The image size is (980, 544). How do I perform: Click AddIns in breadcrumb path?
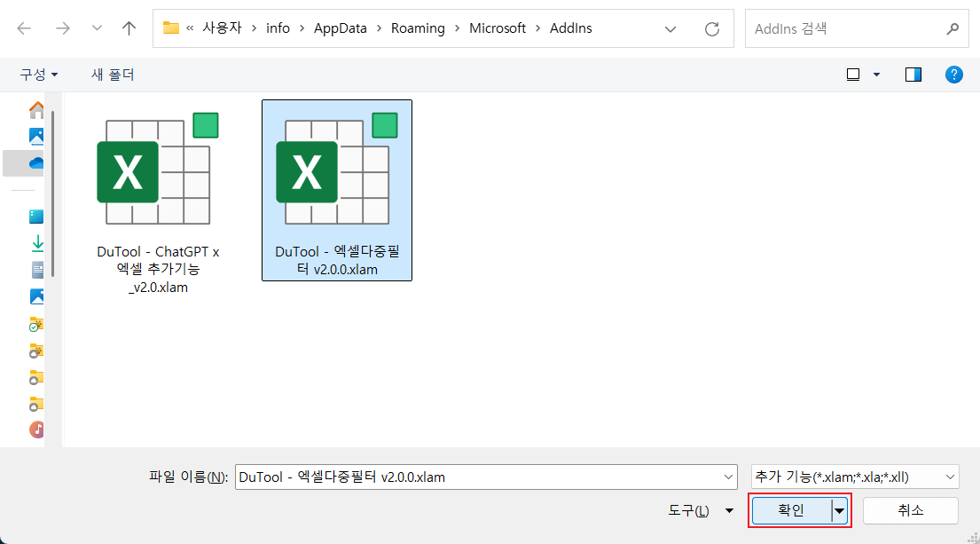(570, 28)
